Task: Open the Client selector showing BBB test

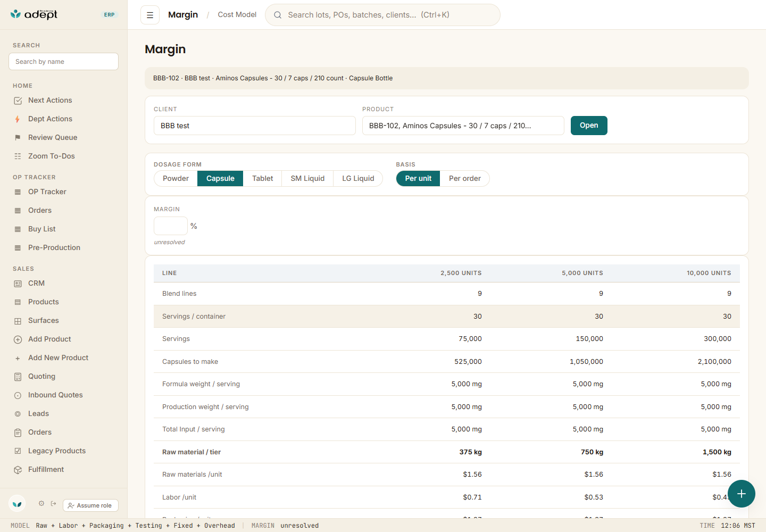Action: (255, 126)
